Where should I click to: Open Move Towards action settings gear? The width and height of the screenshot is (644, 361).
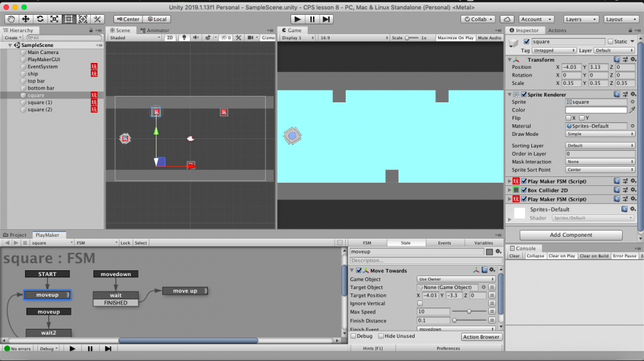(x=492, y=270)
